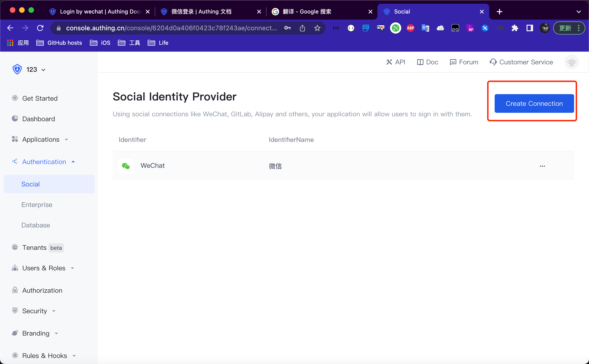Click the password key icon in address bar
This screenshot has width=589, height=364.
click(288, 28)
